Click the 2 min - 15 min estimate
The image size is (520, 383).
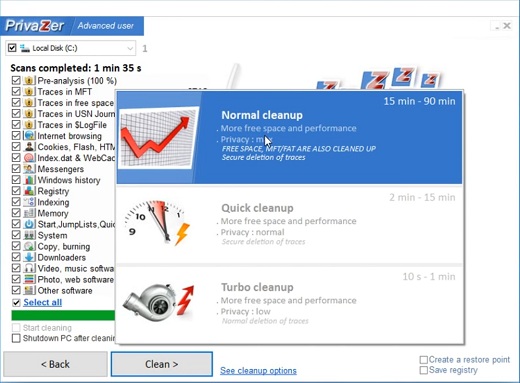click(x=422, y=197)
